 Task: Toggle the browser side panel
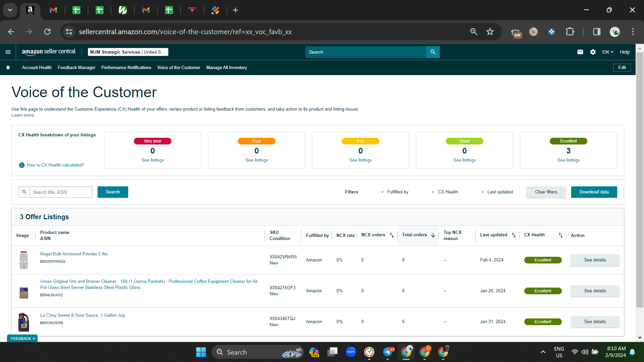coord(597,32)
